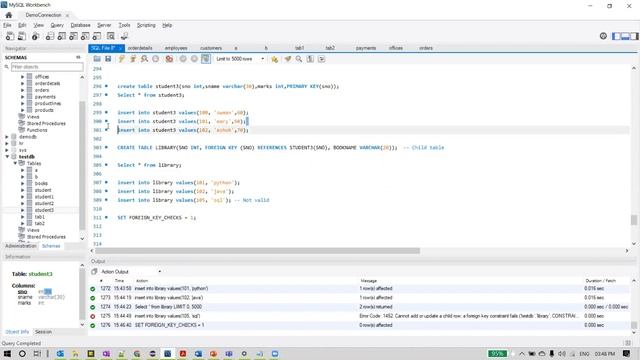This screenshot has height=360, width=640.
Task: Collapse the testdb Tables folder
Action: pos(15,163)
